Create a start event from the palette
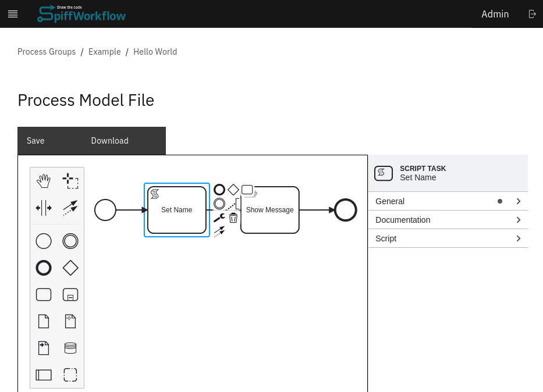This screenshot has width=543, height=392. (x=44, y=241)
